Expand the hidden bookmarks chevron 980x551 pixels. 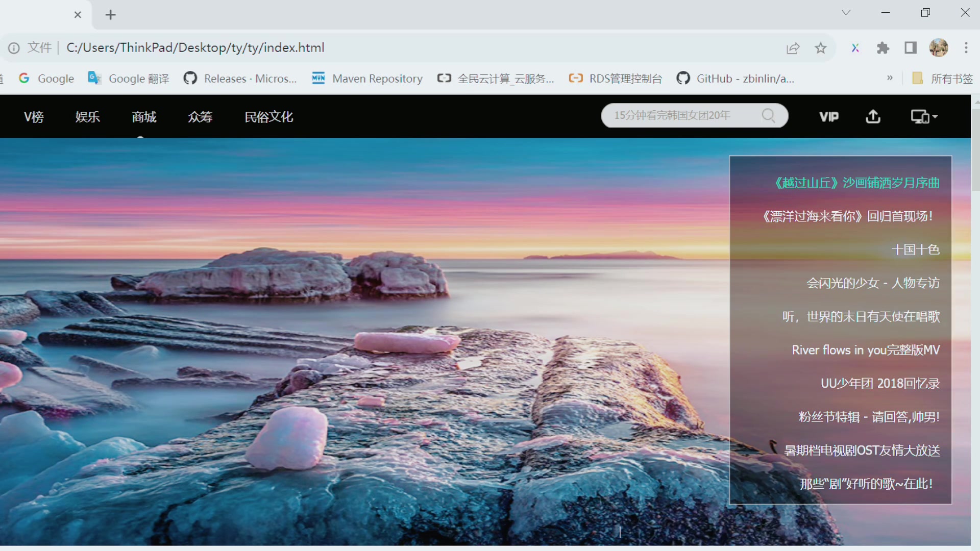[x=890, y=78]
